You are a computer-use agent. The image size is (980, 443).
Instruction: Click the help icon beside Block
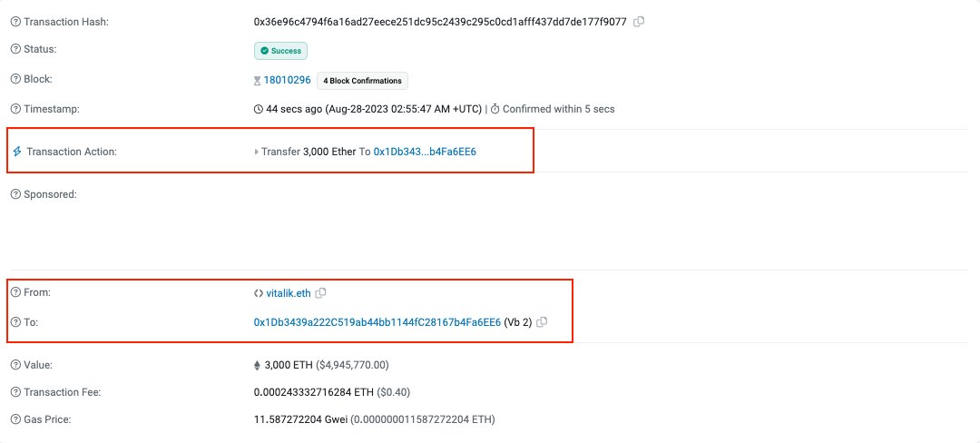[x=15, y=79]
